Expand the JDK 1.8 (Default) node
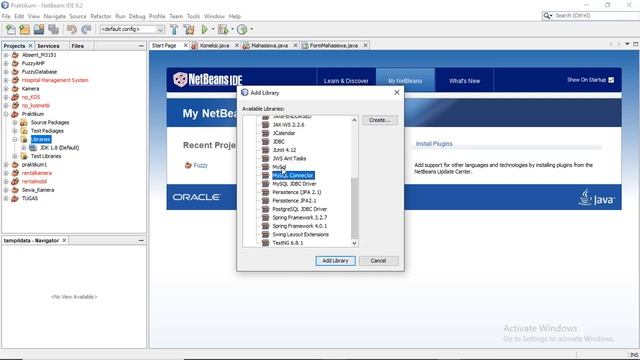Image resolution: width=640 pixels, height=360 pixels. [24, 148]
